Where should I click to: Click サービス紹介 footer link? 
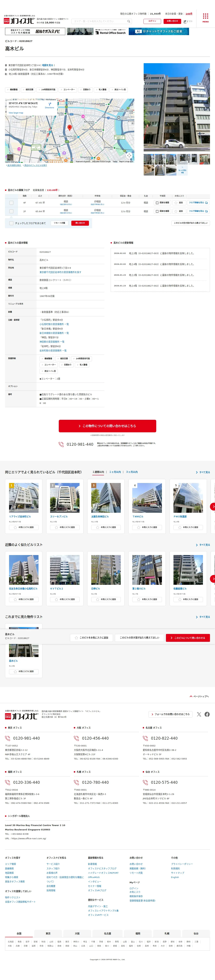coord(53,864)
